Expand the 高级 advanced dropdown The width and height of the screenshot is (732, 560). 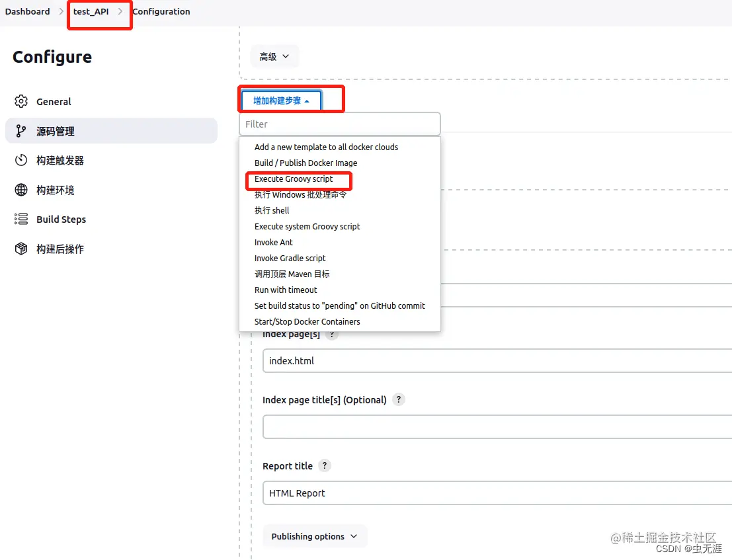click(274, 56)
